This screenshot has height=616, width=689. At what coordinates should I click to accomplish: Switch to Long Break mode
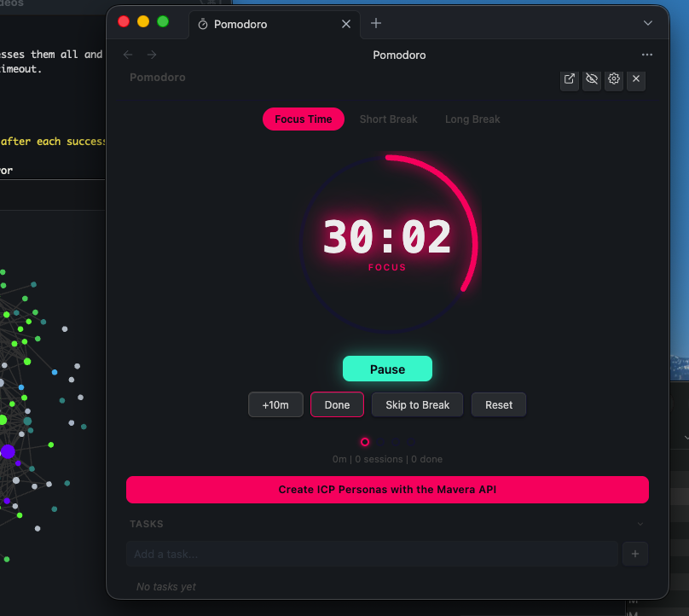[472, 119]
